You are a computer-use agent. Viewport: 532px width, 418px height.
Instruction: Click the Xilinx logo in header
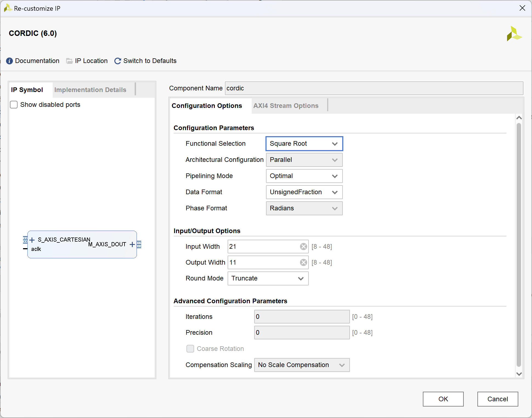(x=514, y=34)
